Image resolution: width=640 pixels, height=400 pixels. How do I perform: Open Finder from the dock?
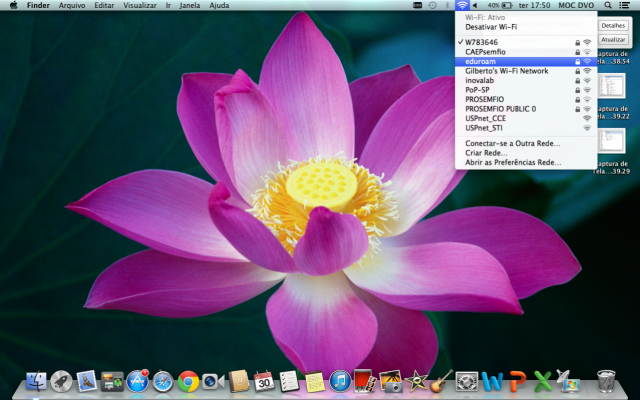pos(37,381)
